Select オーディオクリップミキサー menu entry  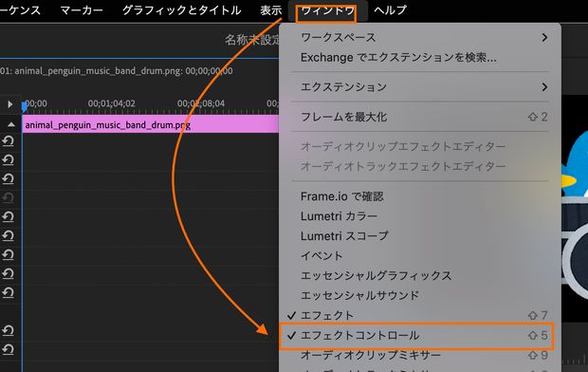pyautogui.click(x=420, y=355)
